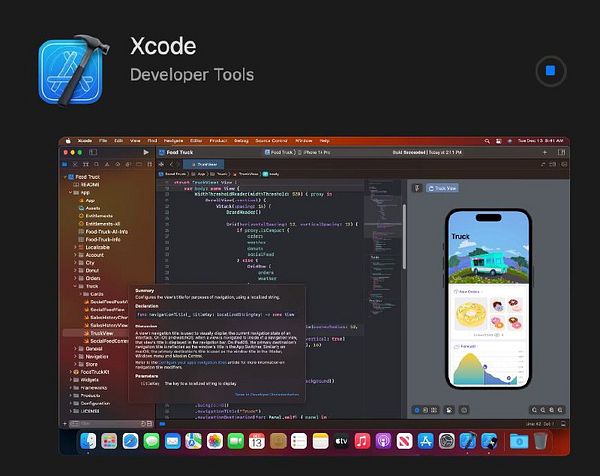Screen dimensions: 600x476
Task: Toggle the inspectors panel at toolbar right
Action: [561, 152]
